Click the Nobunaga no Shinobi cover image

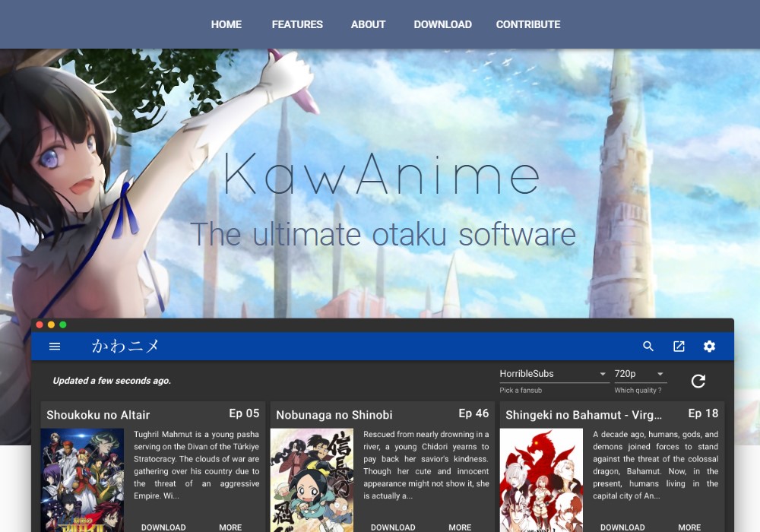312,480
